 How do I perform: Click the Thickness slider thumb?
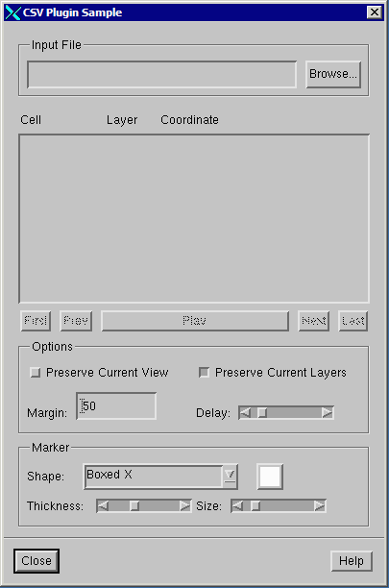coord(134,506)
